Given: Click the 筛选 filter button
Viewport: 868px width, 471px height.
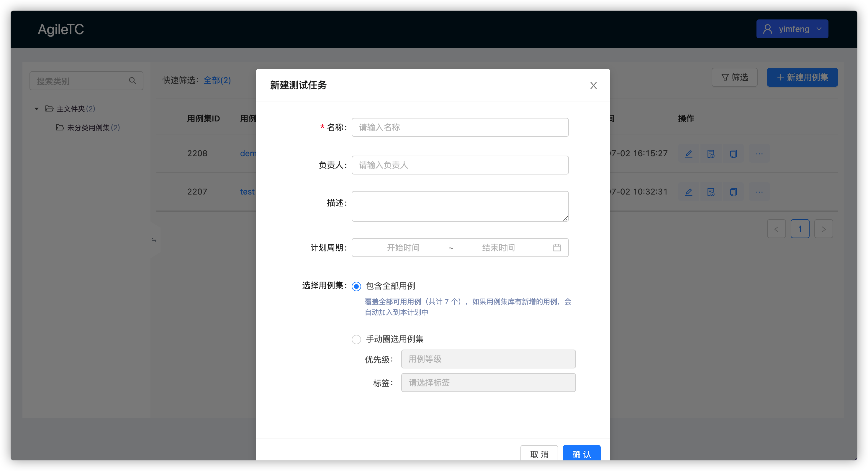Looking at the screenshot, I should click(734, 78).
